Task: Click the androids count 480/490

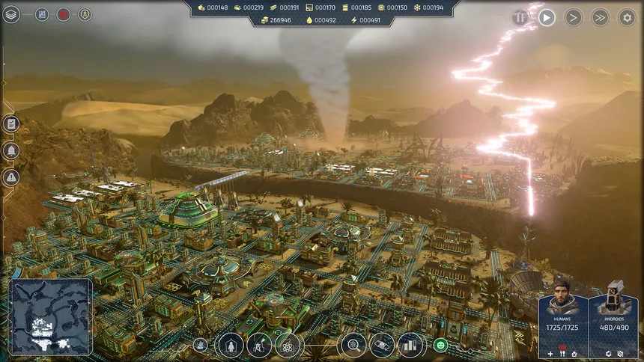Action: pos(614,328)
